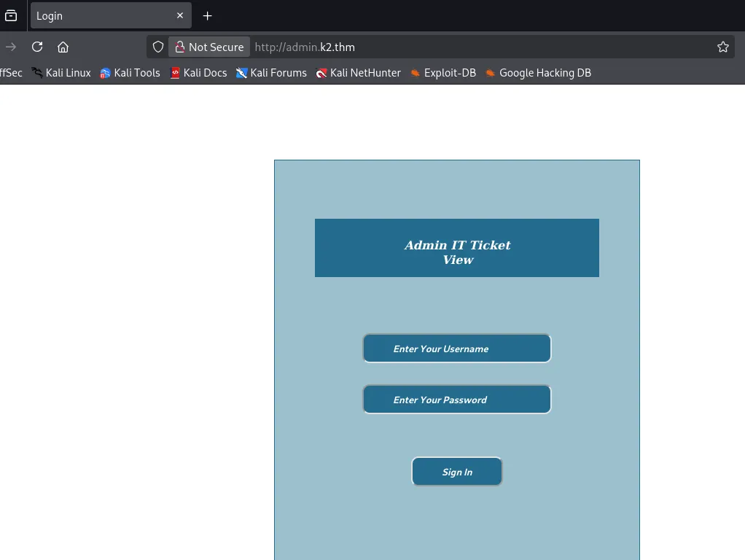Screen dimensions: 745x560
Task: Click the Firefox View icon beside the tabs
Action: tap(11, 15)
